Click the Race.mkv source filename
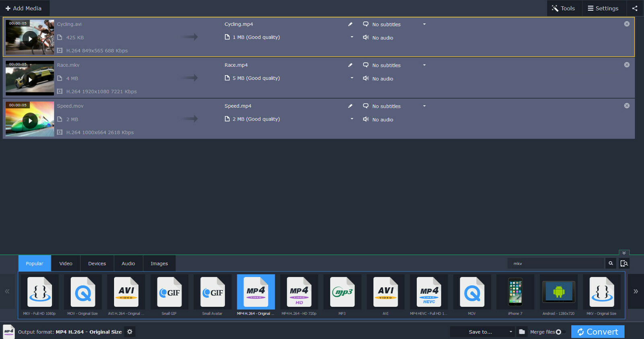644x339 pixels. [68, 65]
